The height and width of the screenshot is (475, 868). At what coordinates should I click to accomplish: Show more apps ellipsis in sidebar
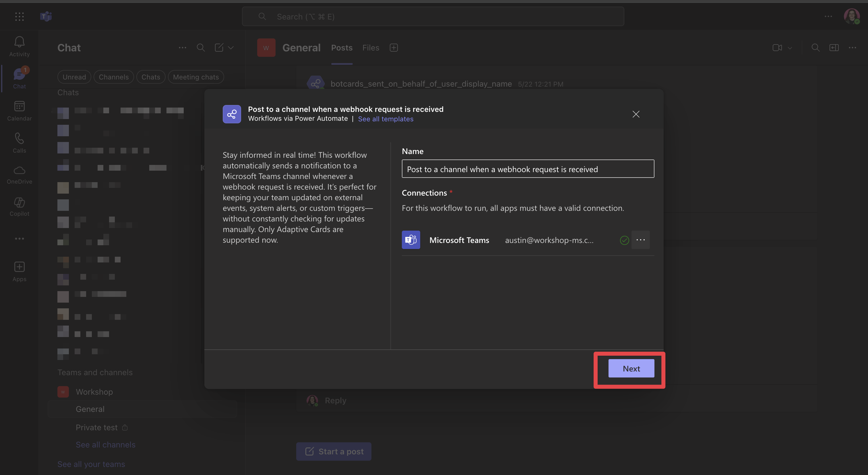(x=19, y=239)
